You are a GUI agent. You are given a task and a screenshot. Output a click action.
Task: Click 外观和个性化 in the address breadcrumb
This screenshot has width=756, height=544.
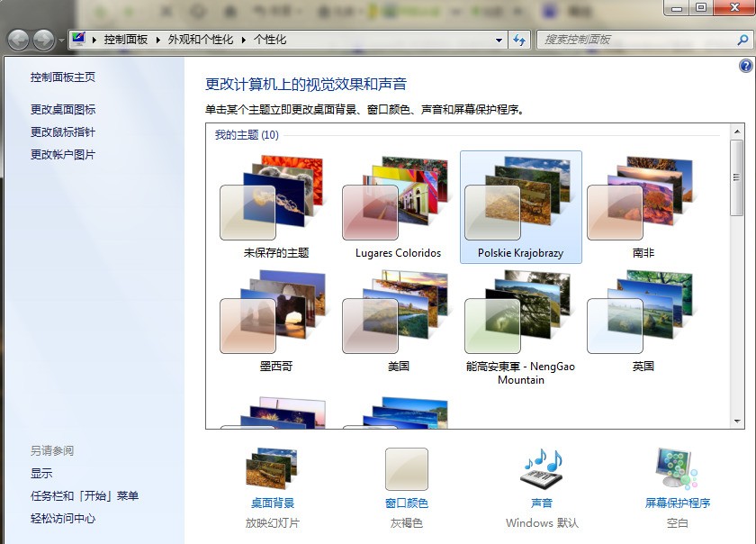pos(201,40)
